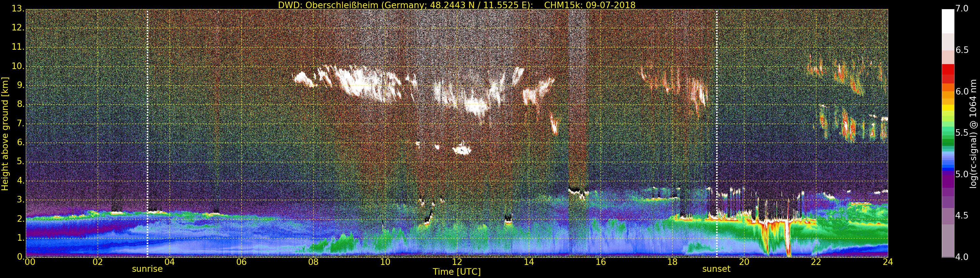
Task: Click the x-axis tick label '12'
Action: [457, 262]
